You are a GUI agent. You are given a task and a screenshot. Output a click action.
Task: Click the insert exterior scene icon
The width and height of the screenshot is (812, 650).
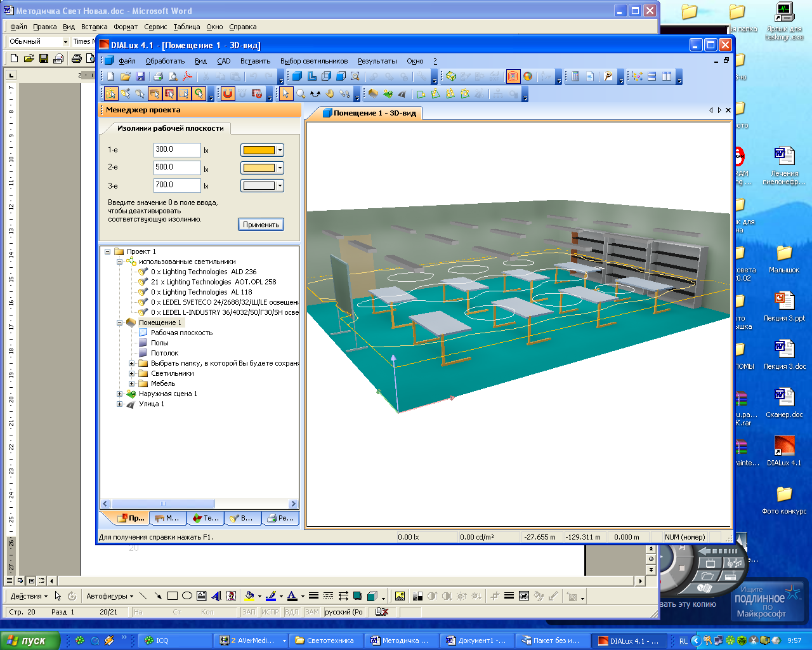388,94
